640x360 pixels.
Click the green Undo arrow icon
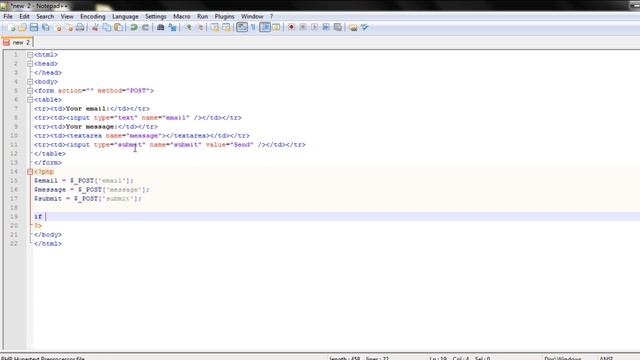pos(133,27)
